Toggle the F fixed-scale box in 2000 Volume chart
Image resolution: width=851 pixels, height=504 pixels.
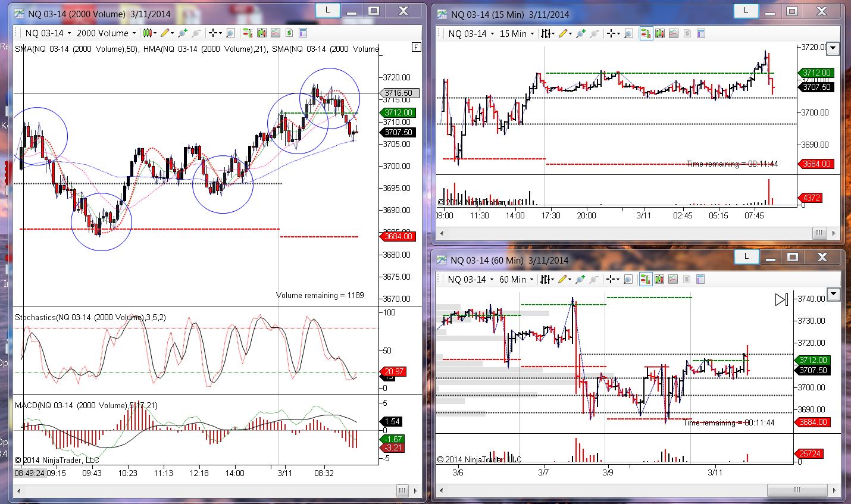tap(417, 48)
